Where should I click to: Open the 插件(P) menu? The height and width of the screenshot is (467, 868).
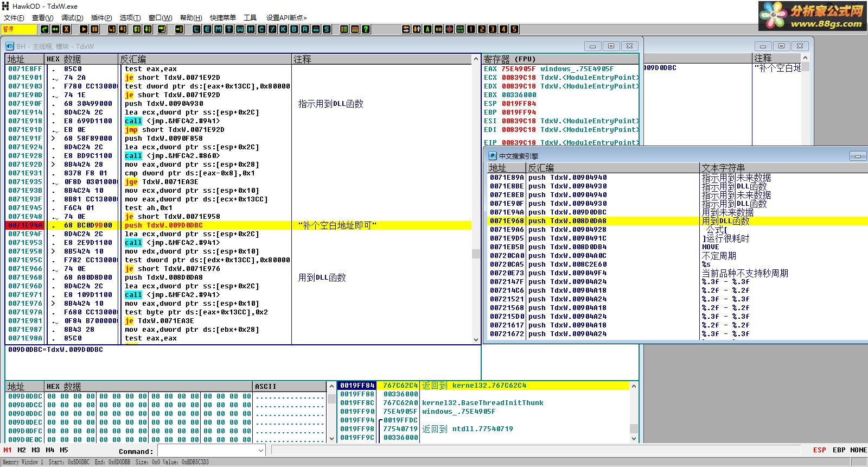tap(101, 18)
